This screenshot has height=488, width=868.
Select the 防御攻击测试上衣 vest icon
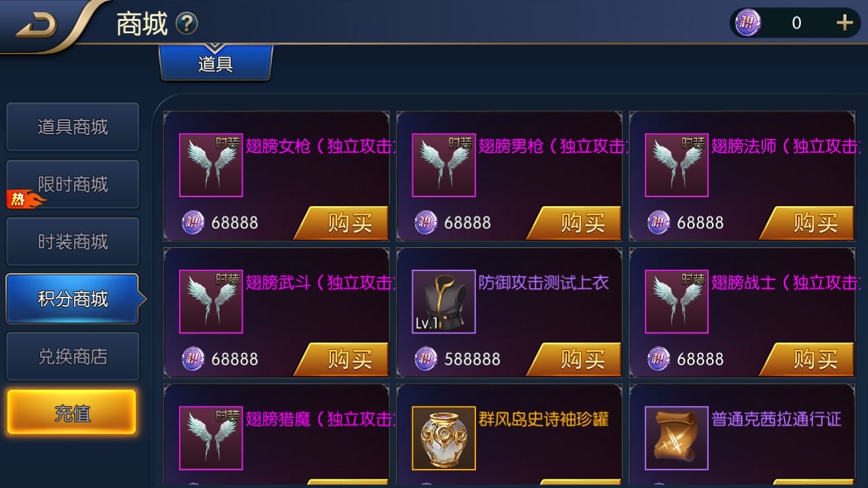443,302
